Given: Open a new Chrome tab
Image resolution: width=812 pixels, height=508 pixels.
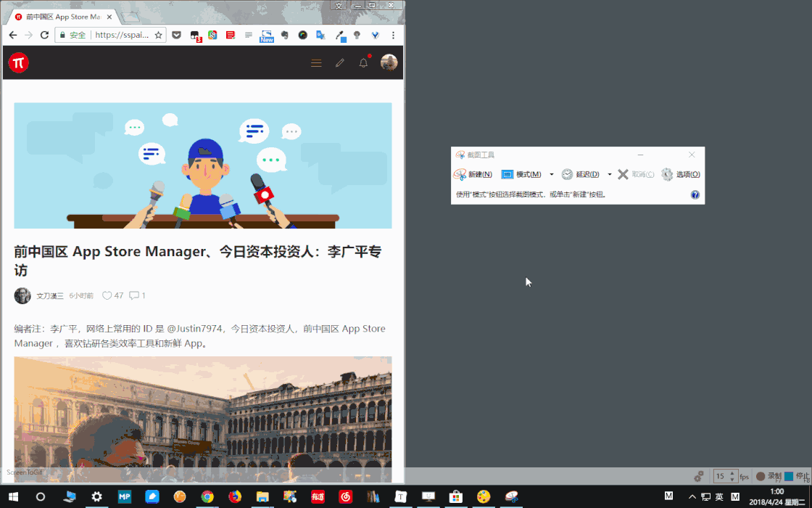Looking at the screenshot, I should click(x=130, y=18).
